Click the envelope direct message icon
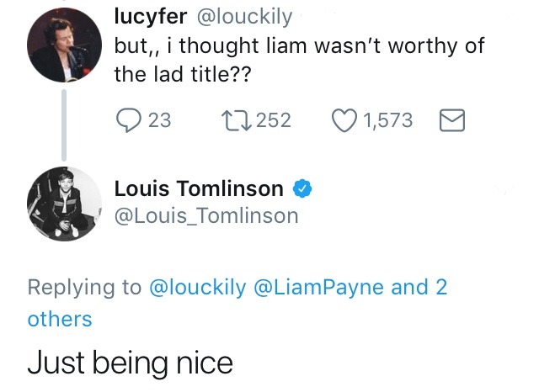 tap(452, 120)
